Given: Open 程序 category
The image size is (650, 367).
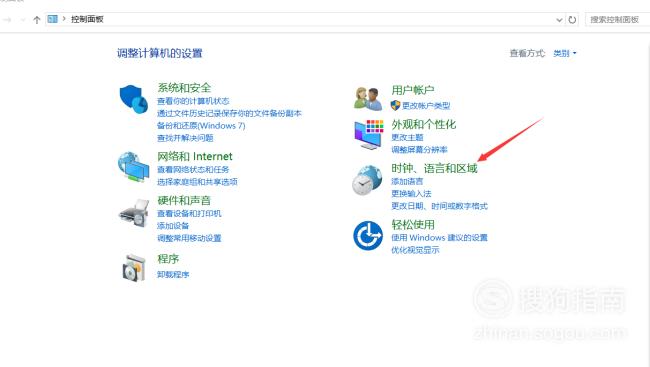Looking at the screenshot, I should click(x=168, y=259).
